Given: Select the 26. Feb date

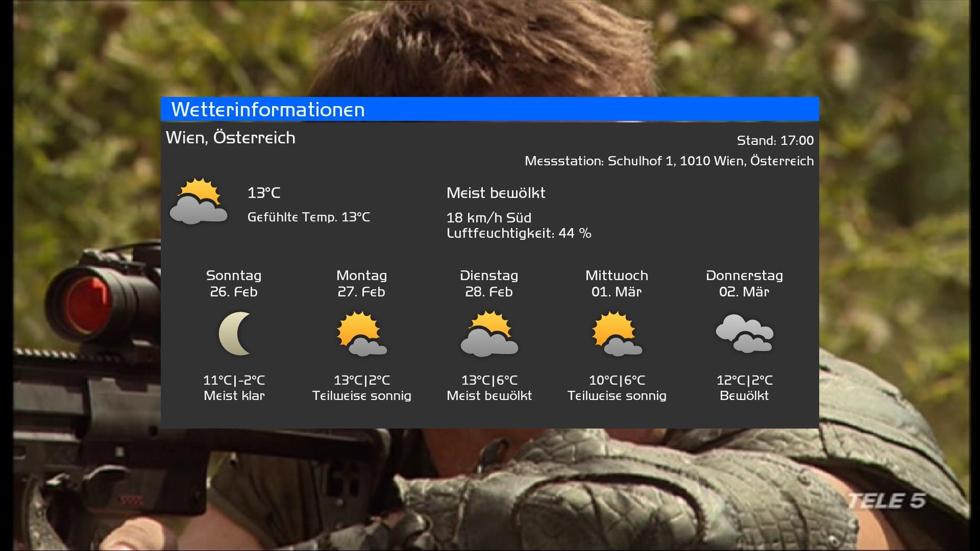Looking at the screenshot, I should pos(234,292).
